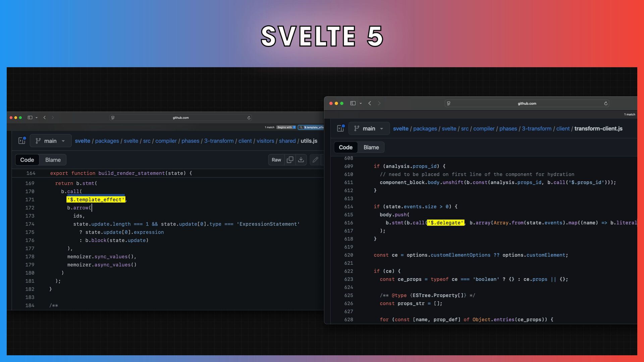
Task: Expand file tree in utils.js window
Action: pyautogui.click(x=22, y=141)
